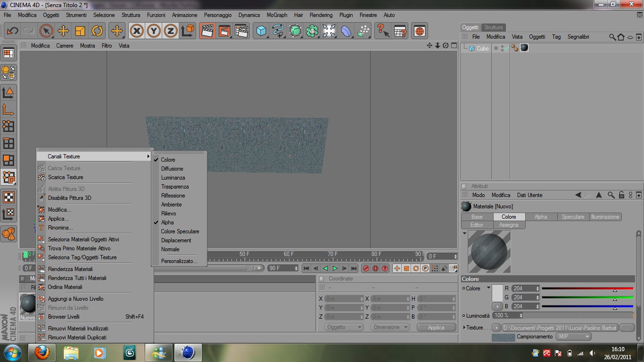Viewport: 644px width, 362px height.
Task: Open the Campionamento MIP dropdown
Action: coord(573,337)
